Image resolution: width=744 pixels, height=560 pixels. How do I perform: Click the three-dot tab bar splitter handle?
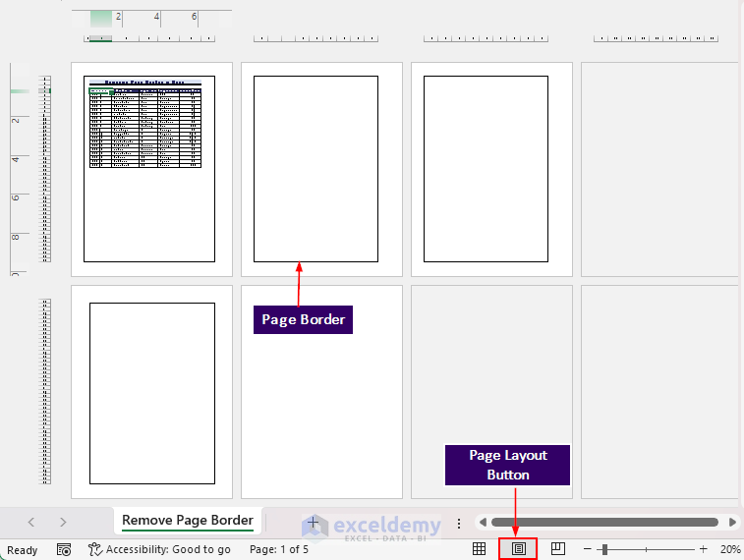point(459,523)
